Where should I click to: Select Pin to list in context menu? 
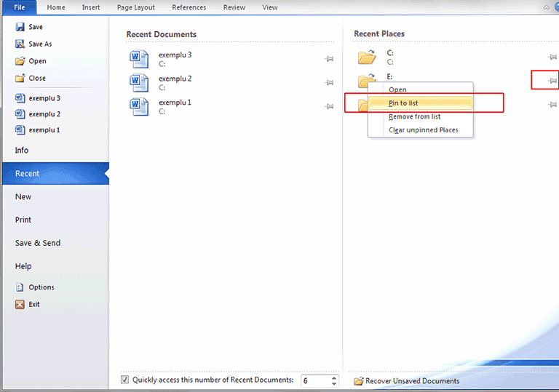pos(403,103)
